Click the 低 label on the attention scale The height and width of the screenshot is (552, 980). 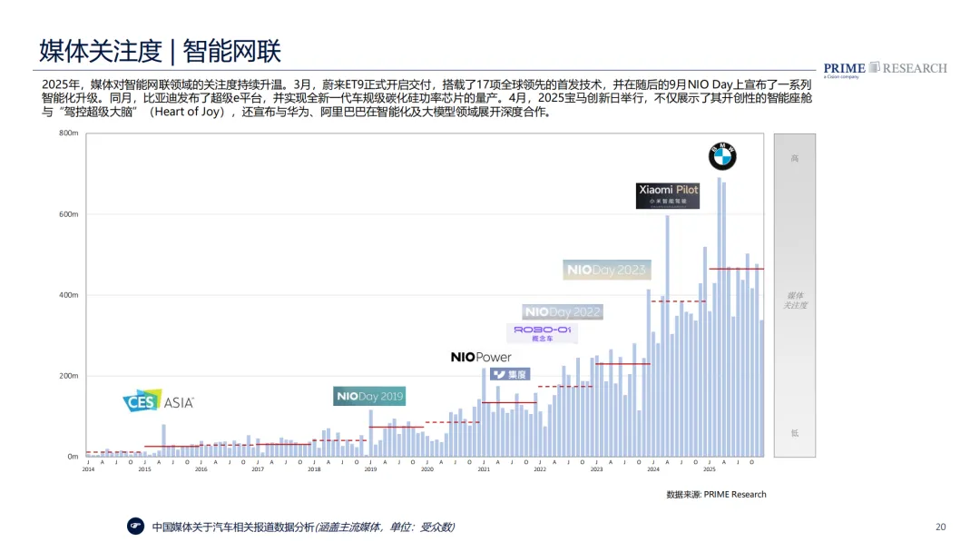click(794, 432)
